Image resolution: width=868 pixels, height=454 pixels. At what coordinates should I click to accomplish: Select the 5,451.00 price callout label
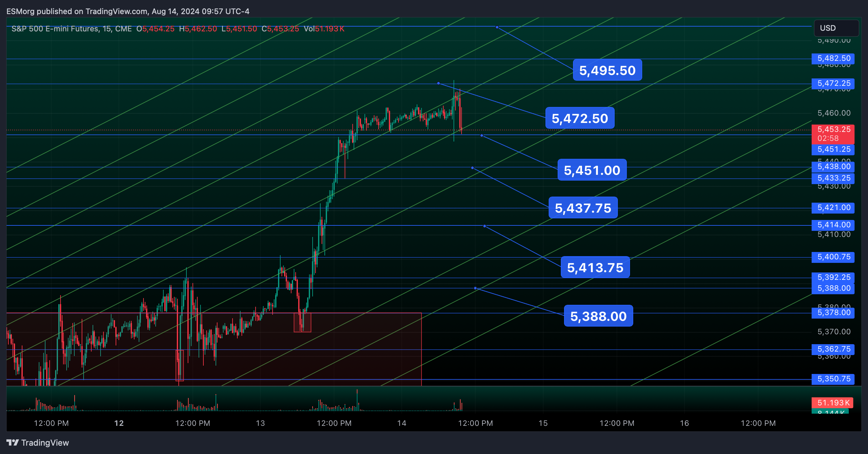pyautogui.click(x=592, y=170)
